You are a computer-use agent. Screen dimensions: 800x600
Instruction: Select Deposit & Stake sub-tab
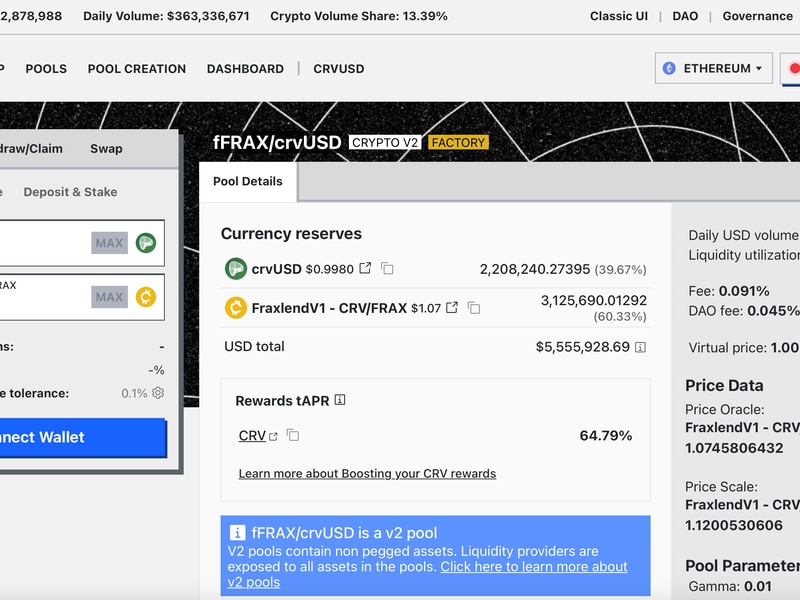[70, 192]
